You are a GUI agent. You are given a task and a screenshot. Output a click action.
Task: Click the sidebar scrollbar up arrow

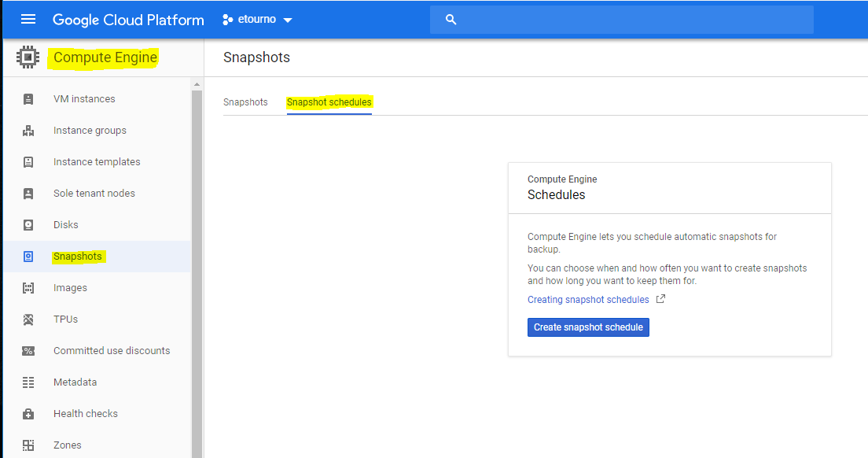[197, 85]
